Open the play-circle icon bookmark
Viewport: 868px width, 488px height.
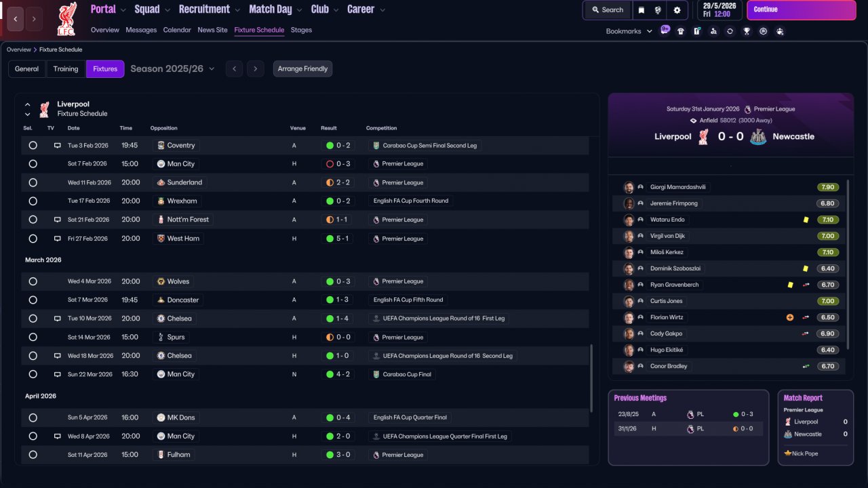click(x=763, y=31)
